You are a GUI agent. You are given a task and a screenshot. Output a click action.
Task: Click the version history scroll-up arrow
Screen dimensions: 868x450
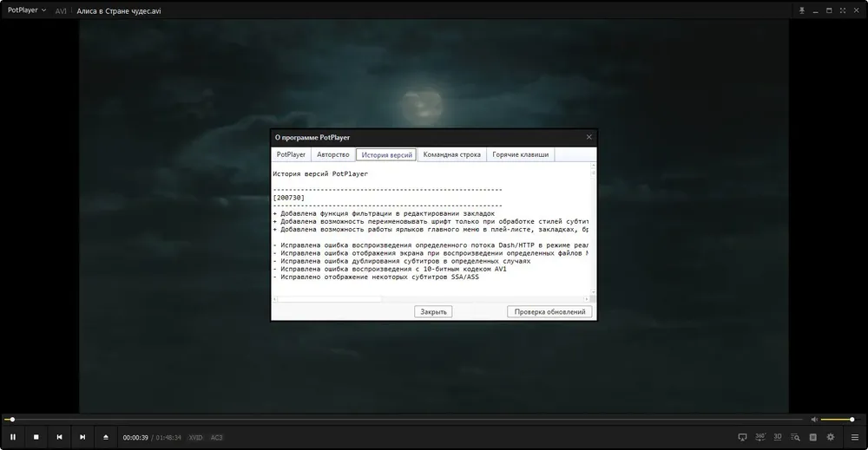[594, 166]
